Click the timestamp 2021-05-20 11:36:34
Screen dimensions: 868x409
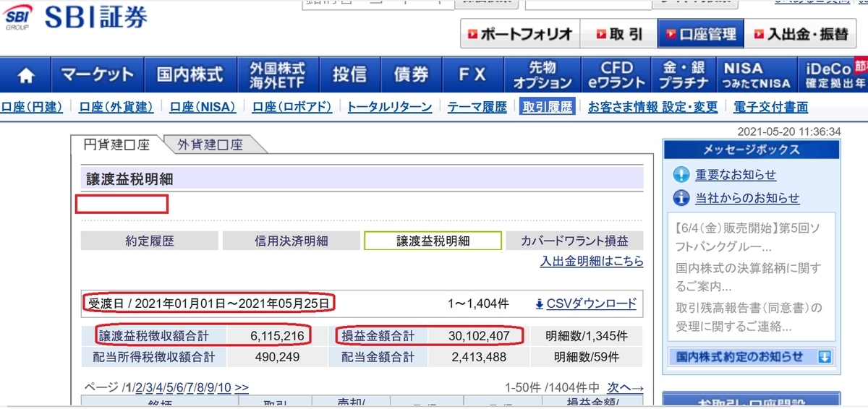pos(788,132)
